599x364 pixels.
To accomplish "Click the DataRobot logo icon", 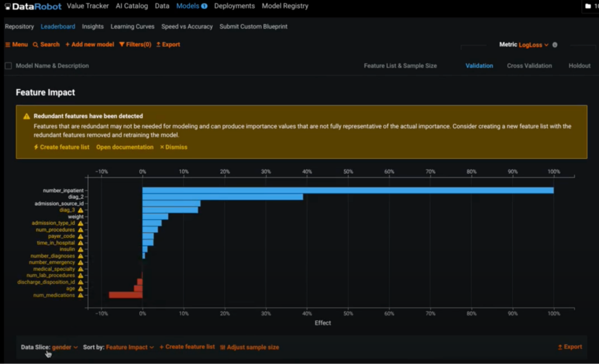I will point(8,6).
